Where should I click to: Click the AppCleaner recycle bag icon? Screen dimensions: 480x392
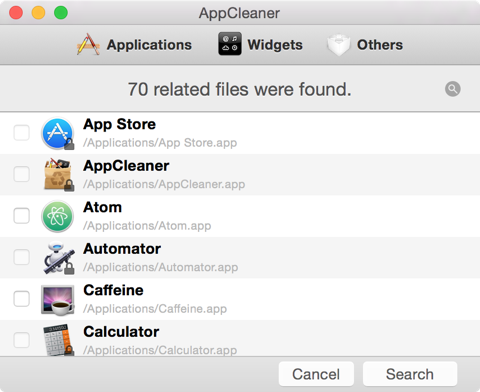58,175
